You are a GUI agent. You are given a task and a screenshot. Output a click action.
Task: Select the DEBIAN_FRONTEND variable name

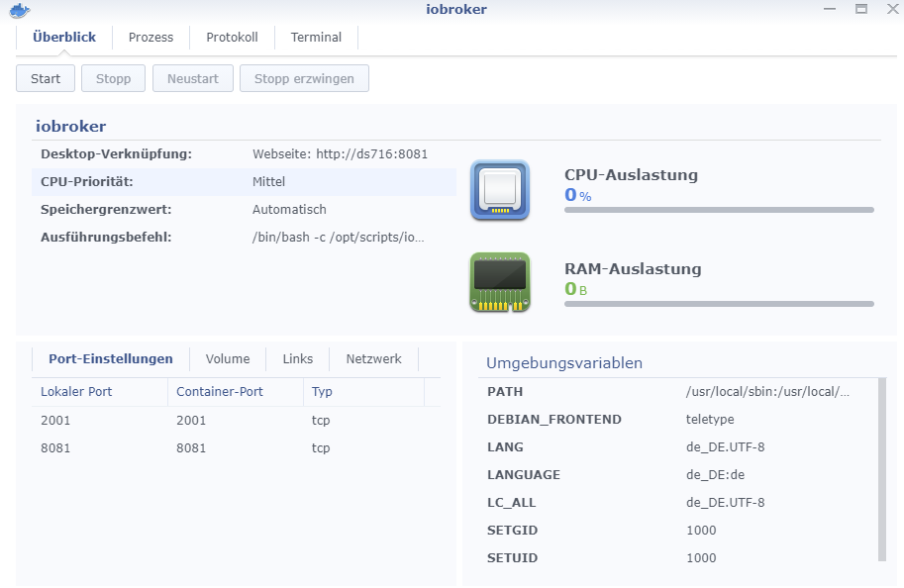(x=554, y=420)
